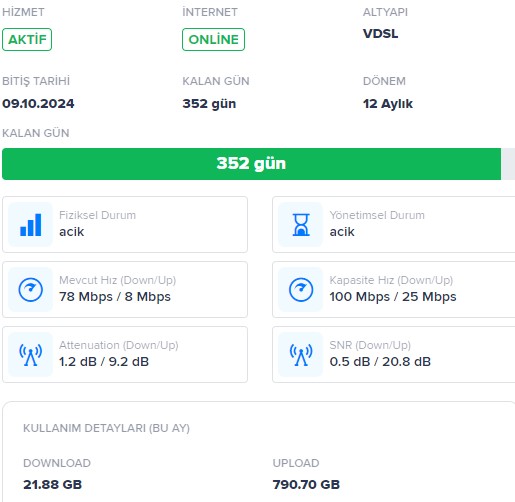Click the antenna icon beside SNR
Screen dimensions: 515x502
tap(301, 355)
